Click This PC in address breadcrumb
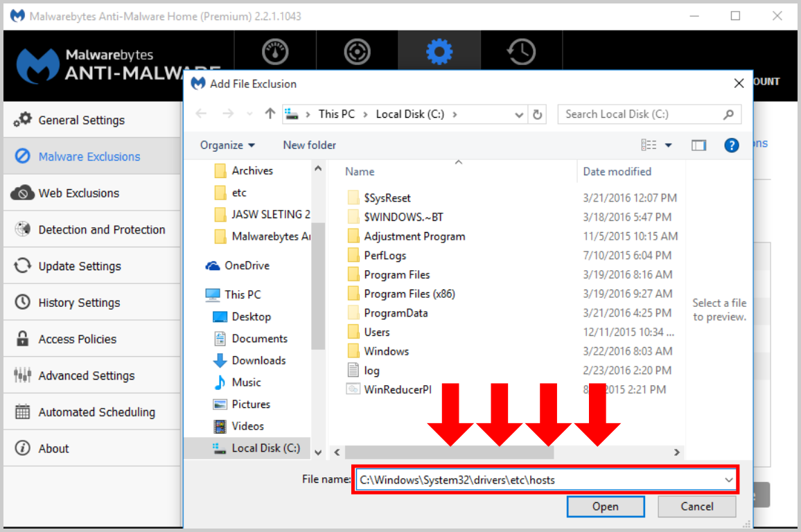 click(x=337, y=114)
